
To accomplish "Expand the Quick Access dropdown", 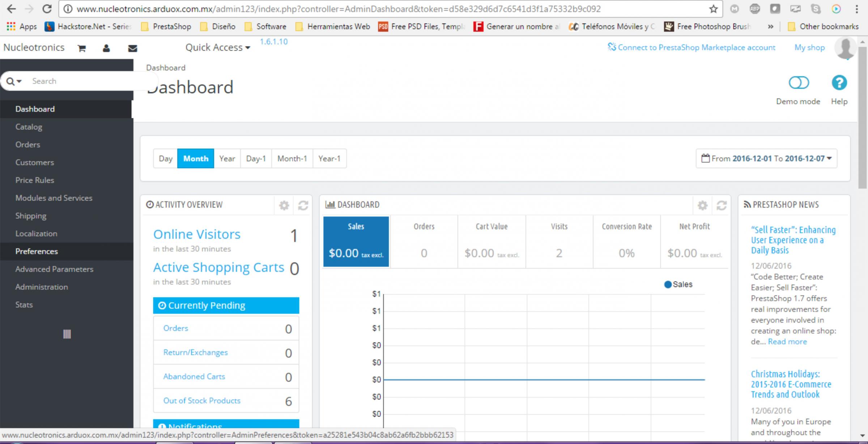I will point(218,47).
